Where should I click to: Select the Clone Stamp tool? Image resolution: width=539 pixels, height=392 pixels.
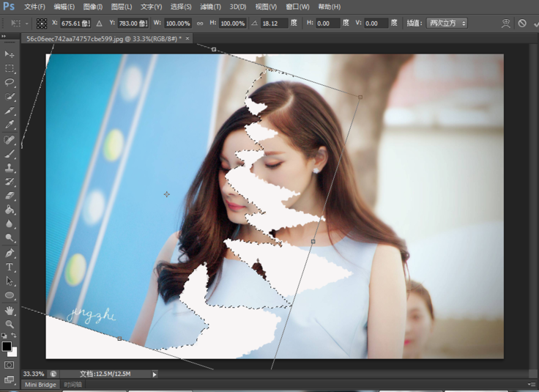[x=10, y=168]
